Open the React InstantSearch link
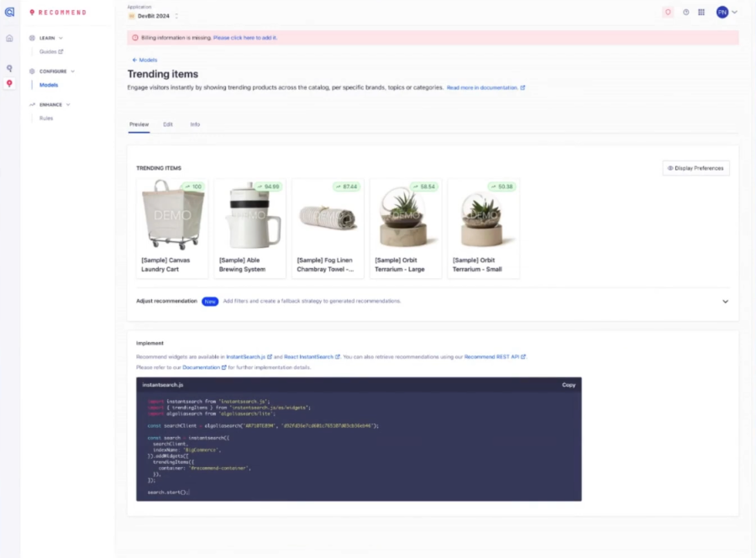The image size is (756, 558). click(312, 357)
